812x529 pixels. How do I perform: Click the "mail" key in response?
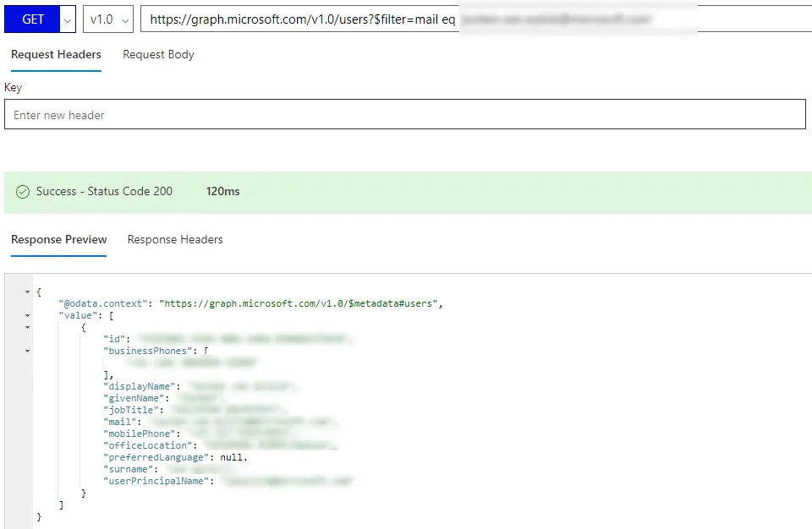point(119,422)
